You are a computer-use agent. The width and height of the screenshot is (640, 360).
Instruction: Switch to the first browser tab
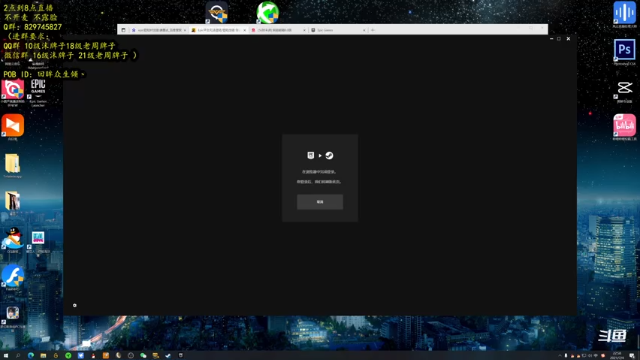[158, 30]
